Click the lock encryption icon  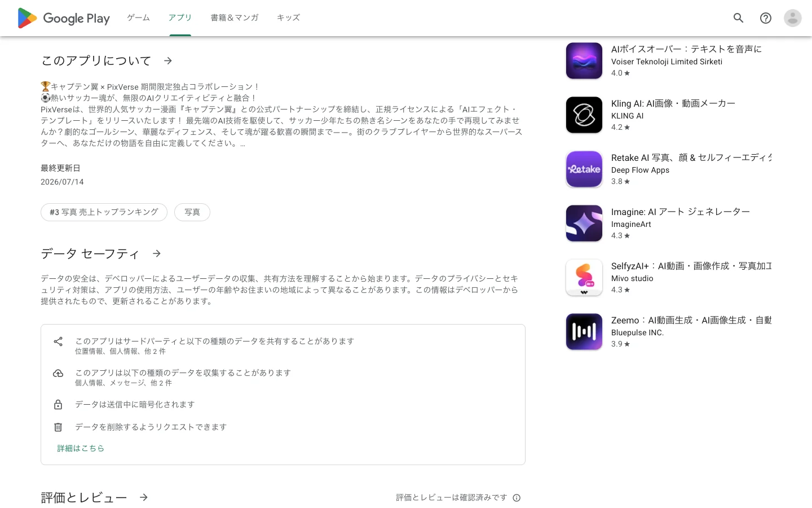click(x=58, y=405)
